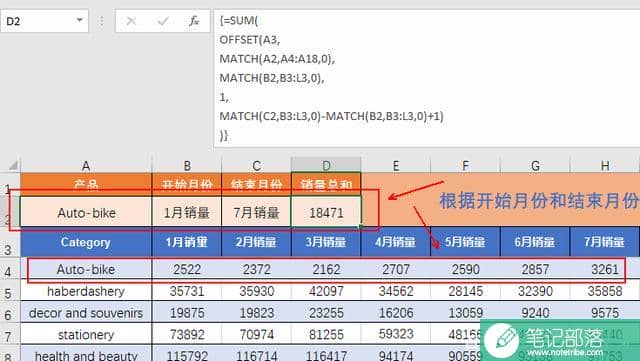Click cell with value 59323
The height and width of the screenshot is (361, 640).
[x=396, y=334]
